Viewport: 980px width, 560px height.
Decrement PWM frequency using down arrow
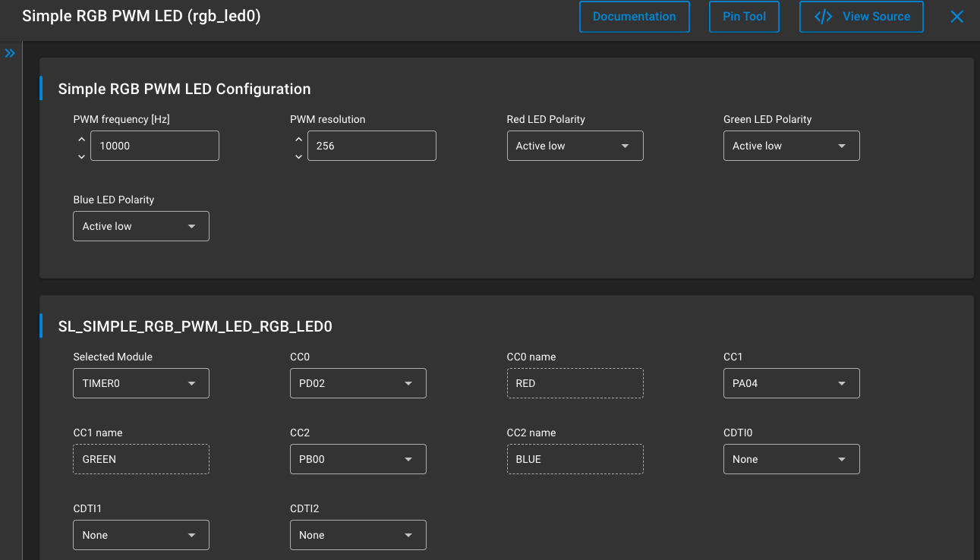[x=81, y=156]
